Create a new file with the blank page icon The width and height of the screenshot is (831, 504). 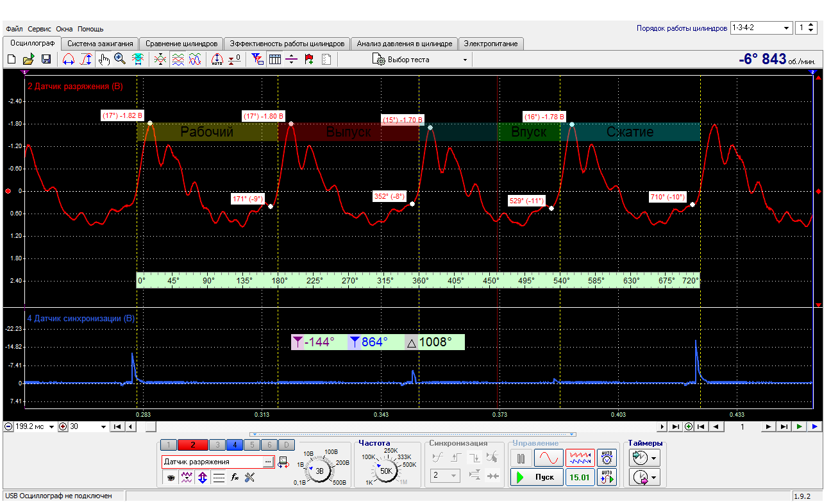tap(12, 59)
